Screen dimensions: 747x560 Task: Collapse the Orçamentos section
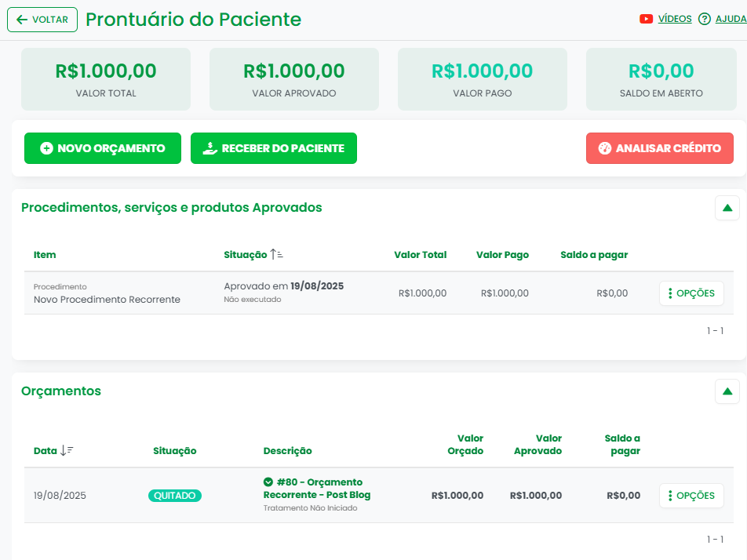pyautogui.click(x=727, y=391)
